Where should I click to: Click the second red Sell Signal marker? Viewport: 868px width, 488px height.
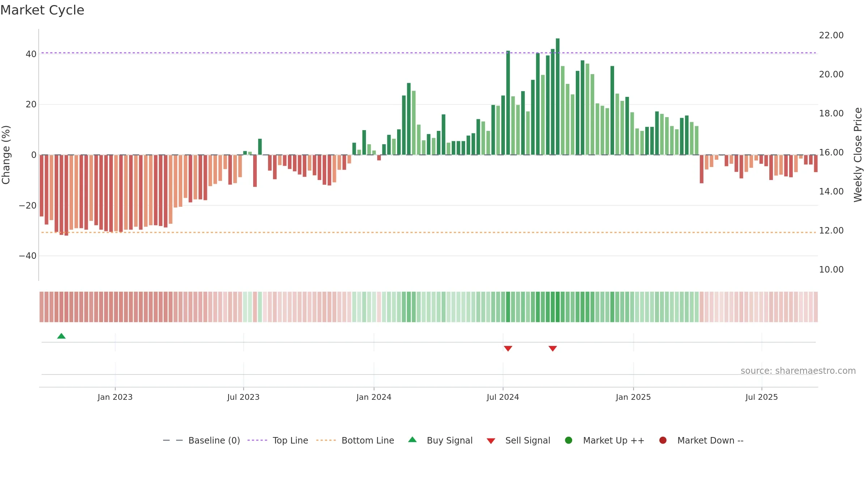coord(553,348)
